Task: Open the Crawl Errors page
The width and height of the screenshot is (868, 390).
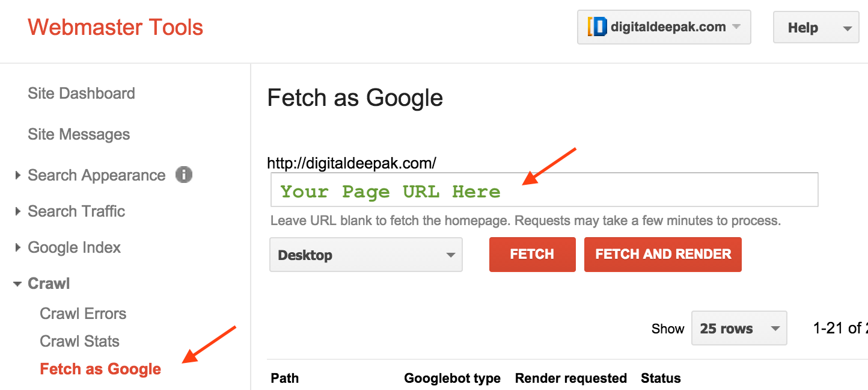Action: (83, 314)
